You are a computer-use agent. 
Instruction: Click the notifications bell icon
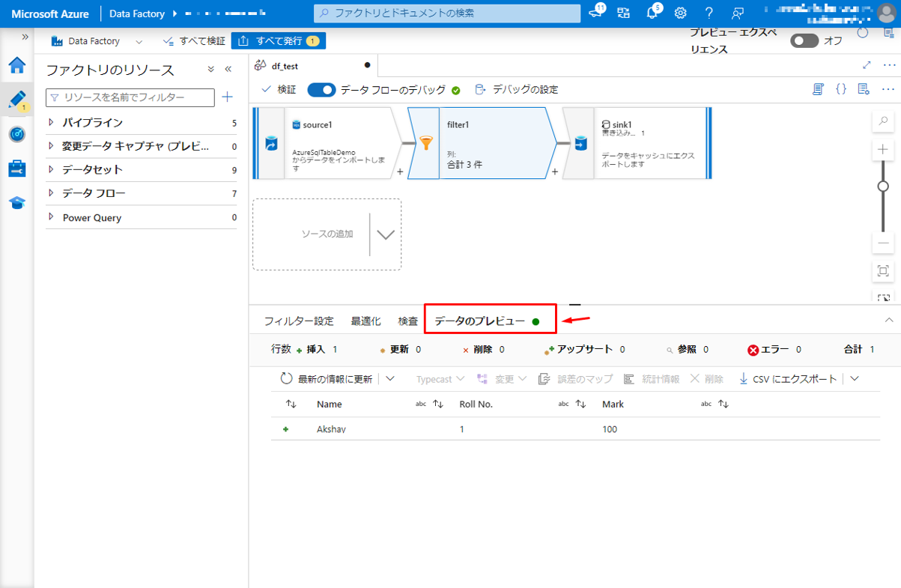[652, 13]
